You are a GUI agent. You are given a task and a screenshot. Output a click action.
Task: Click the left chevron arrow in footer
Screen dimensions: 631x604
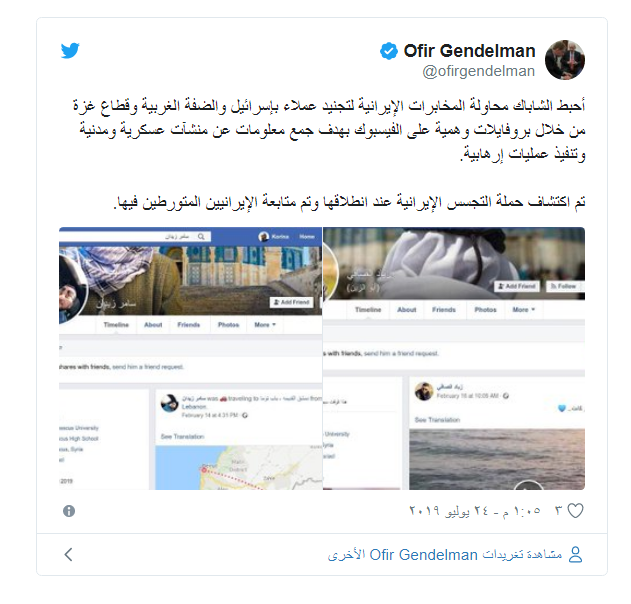(x=68, y=554)
